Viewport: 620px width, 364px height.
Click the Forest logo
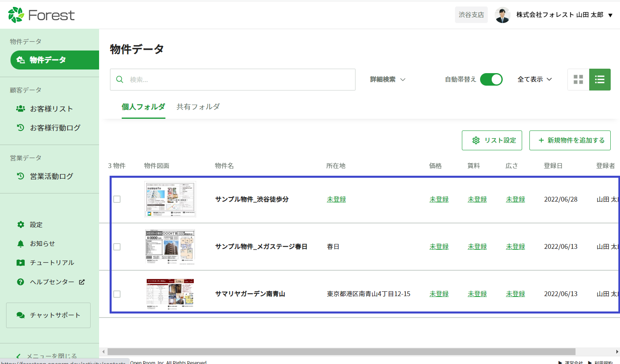point(41,15)
